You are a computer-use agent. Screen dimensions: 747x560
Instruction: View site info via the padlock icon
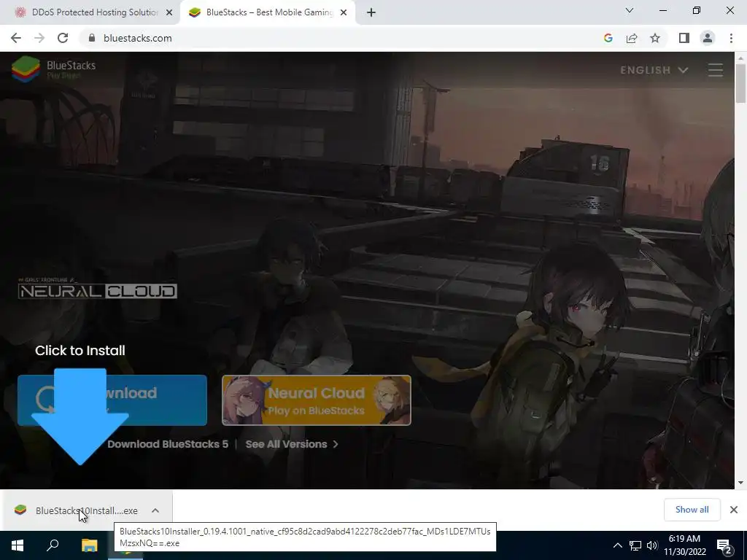click(x=92, y=38)
